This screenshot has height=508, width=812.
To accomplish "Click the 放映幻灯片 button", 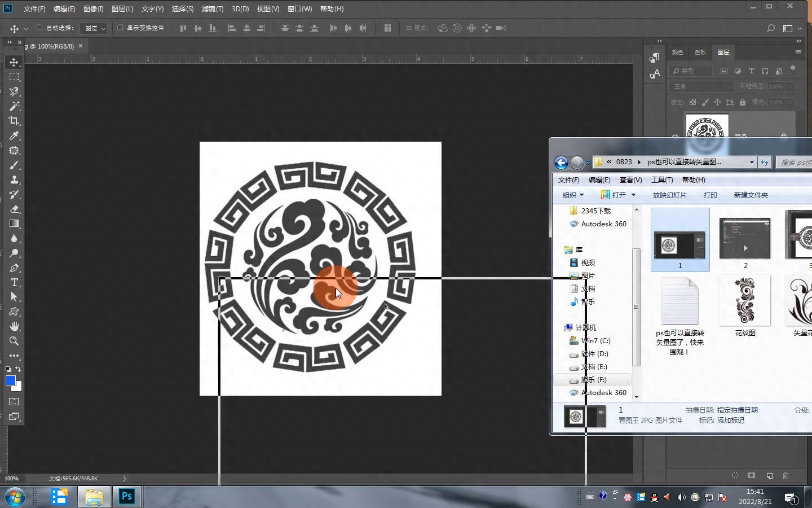I will pyautogui.click(x=669, y=195).
